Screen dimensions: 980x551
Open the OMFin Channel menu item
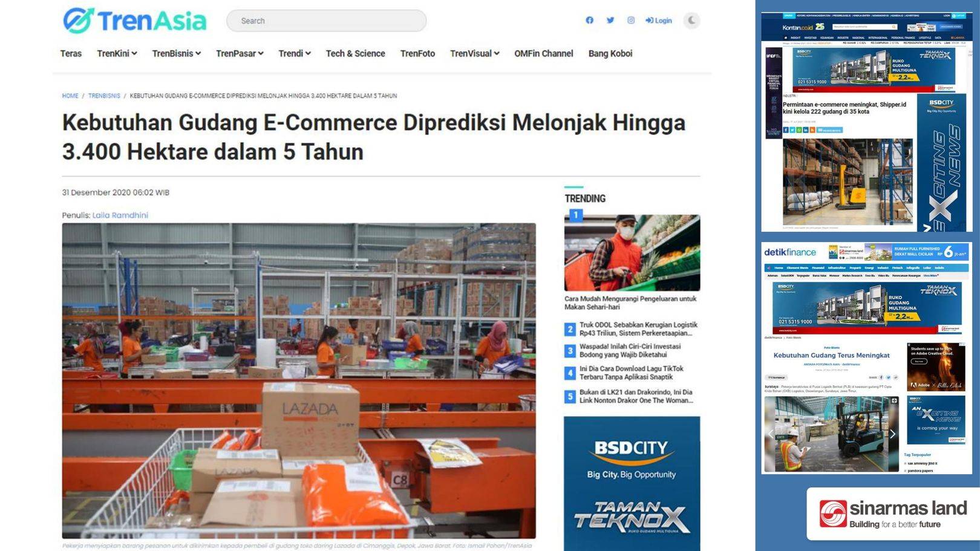543,53
